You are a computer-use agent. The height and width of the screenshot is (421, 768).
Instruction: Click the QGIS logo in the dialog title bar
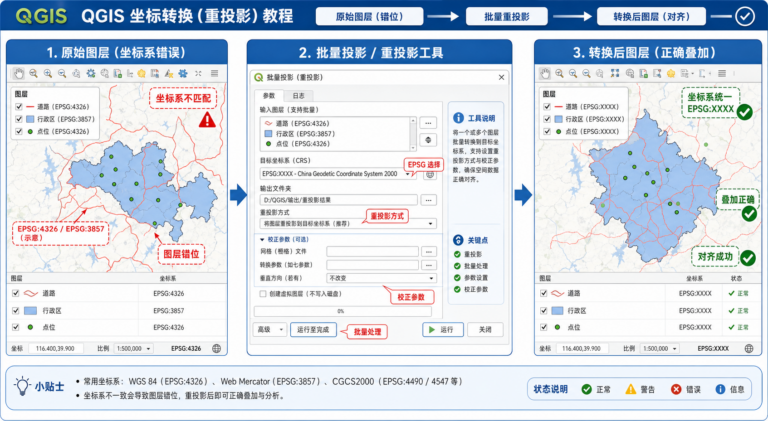pyautogui.click(x=258, y=77)
